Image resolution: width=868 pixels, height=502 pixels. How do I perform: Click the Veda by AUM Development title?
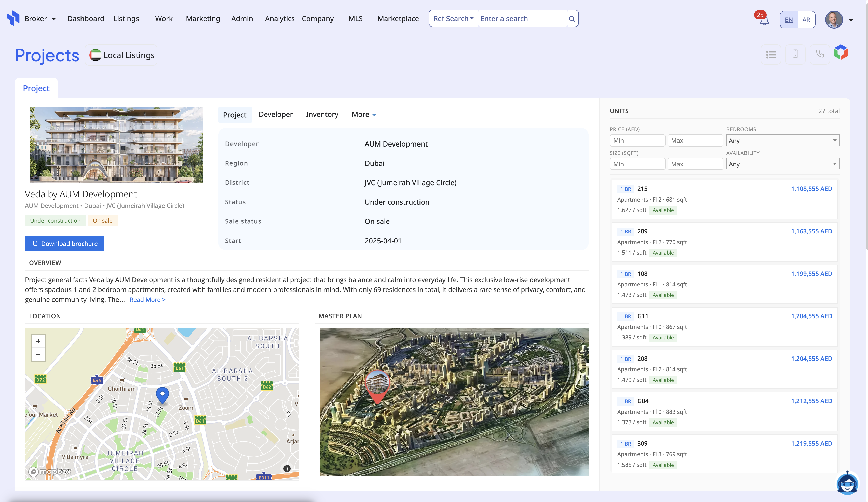tap(81, 194)
